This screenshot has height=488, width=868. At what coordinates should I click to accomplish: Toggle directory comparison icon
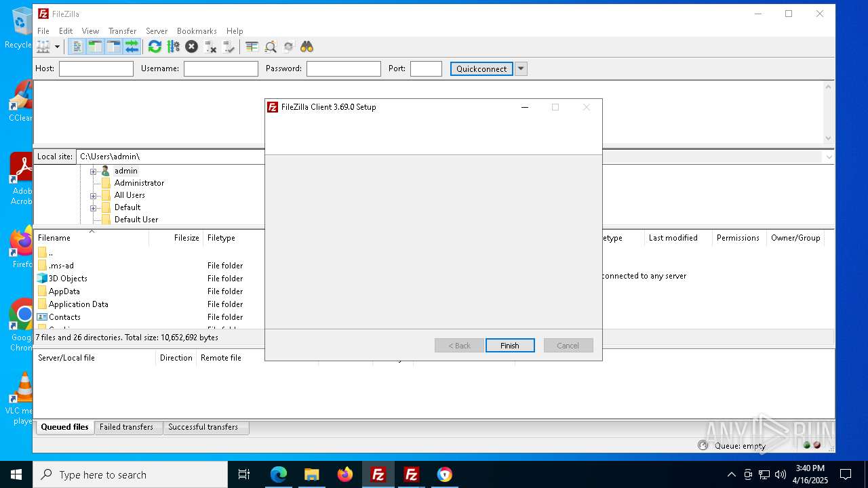(x=271, y=47)
